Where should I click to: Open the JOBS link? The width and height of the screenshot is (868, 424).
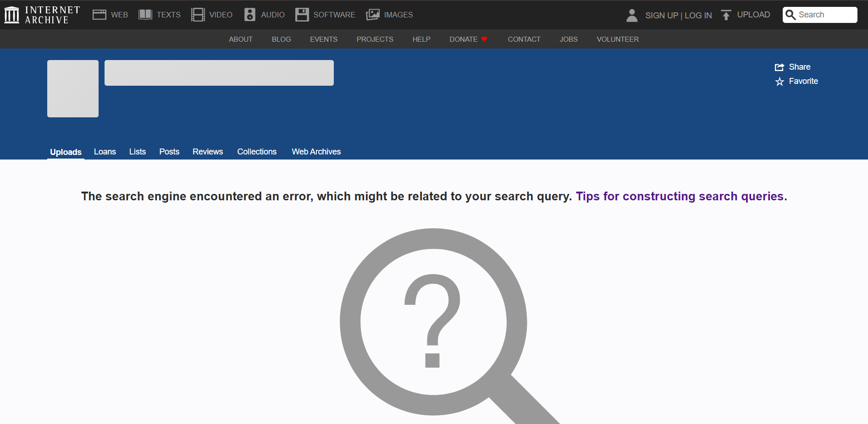point(569,39)
